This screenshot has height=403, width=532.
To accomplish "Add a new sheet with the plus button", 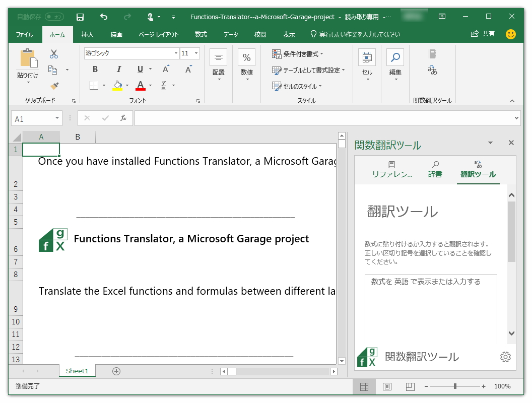I will [116, 371].
